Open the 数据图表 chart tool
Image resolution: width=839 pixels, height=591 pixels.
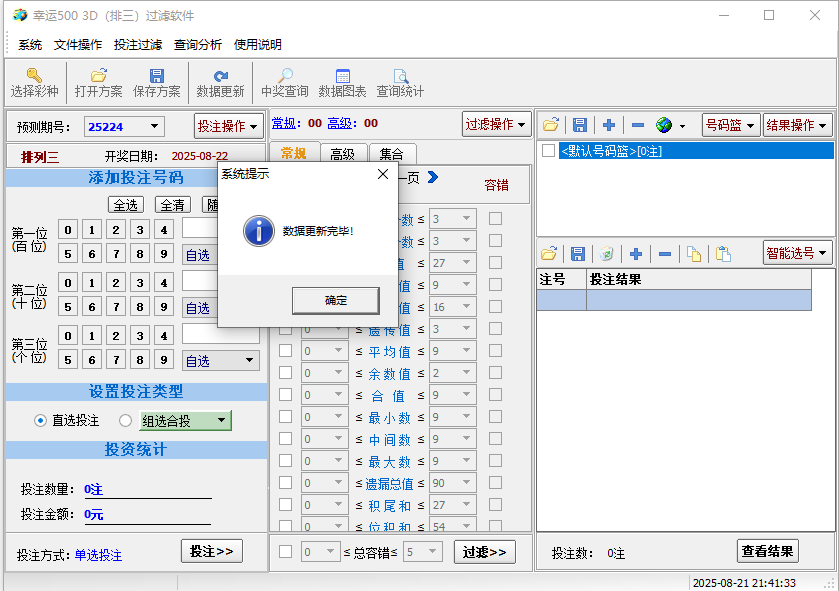342,76
